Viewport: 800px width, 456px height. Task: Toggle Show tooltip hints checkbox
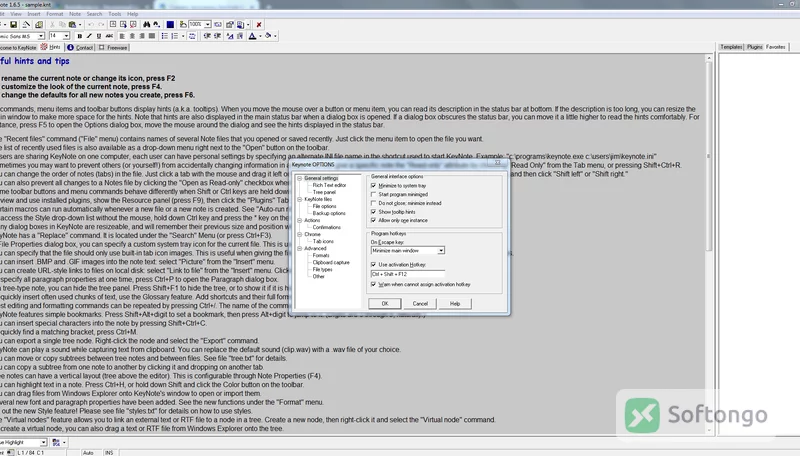pos(373,212)
